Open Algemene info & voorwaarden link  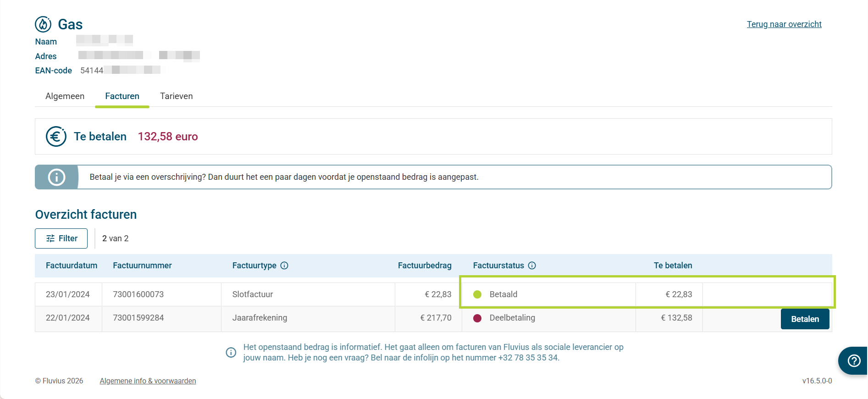(x=148, y=381)
